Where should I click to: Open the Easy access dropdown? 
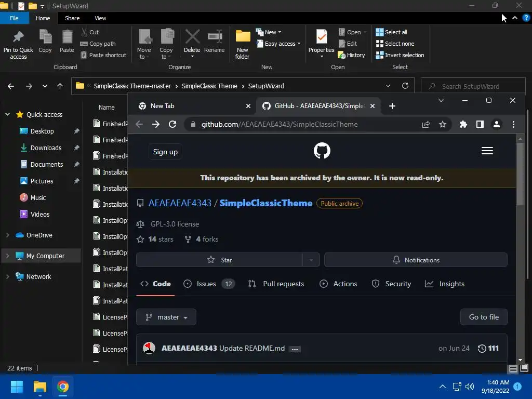(278, 44)
